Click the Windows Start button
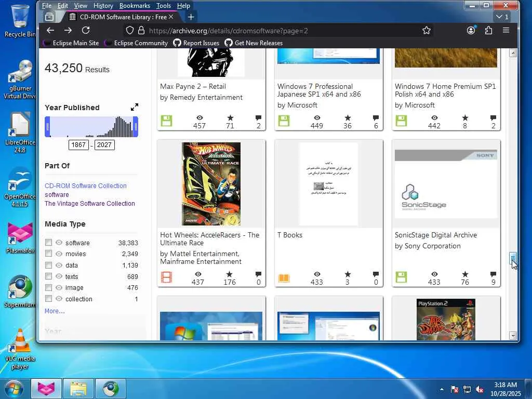532x399 pixels. tap(14, 389)
